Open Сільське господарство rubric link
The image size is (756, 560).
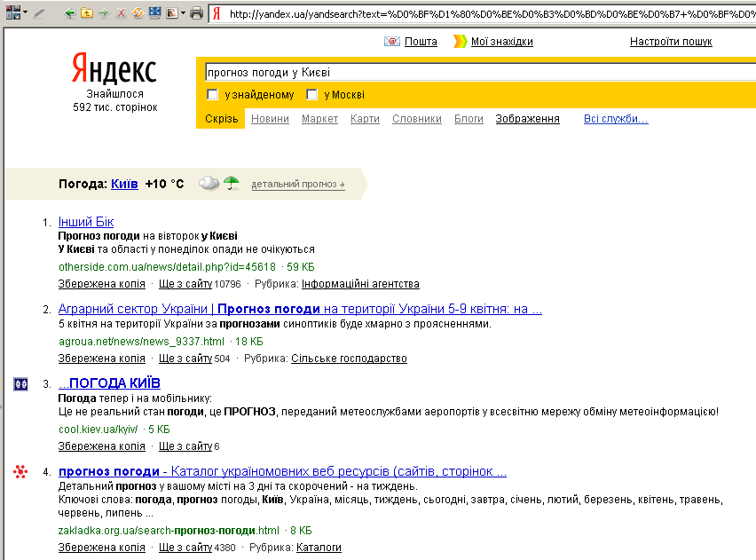click(349, 359)
